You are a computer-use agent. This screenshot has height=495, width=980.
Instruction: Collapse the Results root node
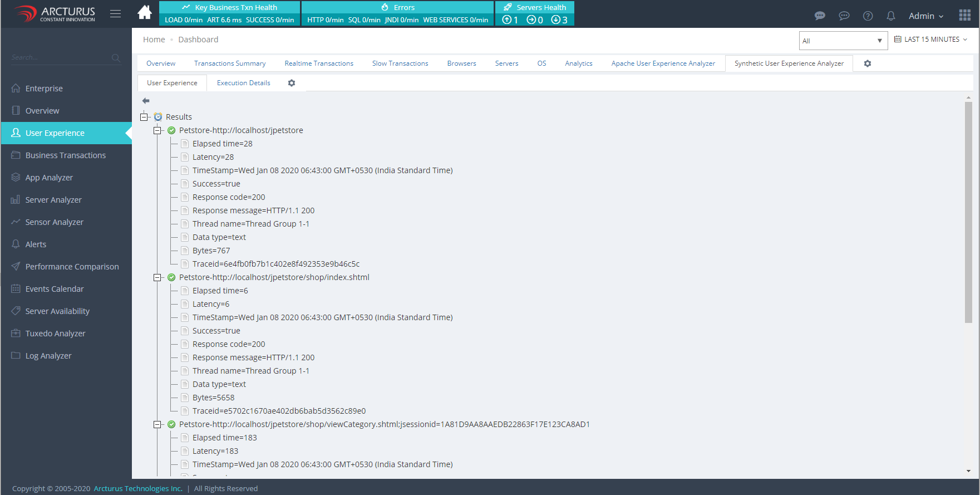pyautogui.click(x=144, y=117)
